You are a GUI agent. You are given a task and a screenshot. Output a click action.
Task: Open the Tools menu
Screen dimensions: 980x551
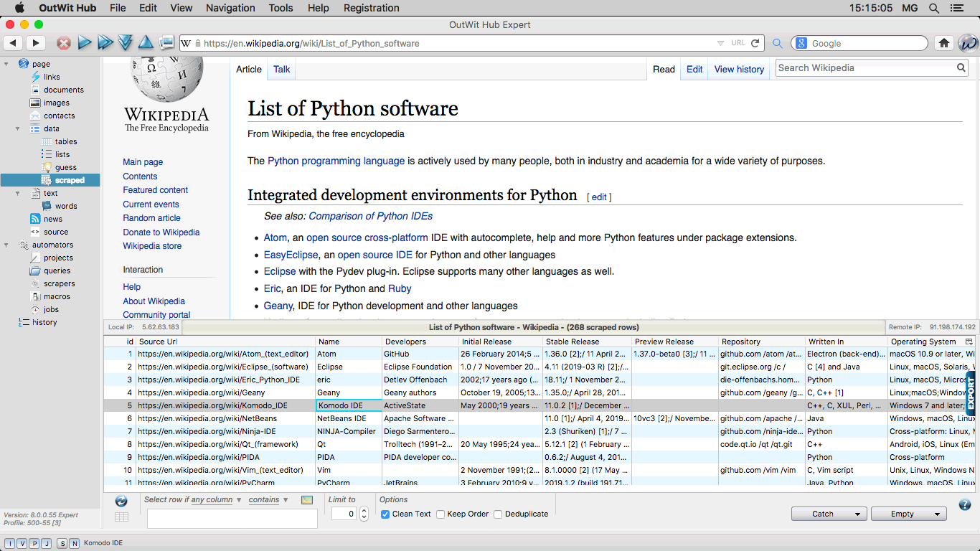coord(281,8)
